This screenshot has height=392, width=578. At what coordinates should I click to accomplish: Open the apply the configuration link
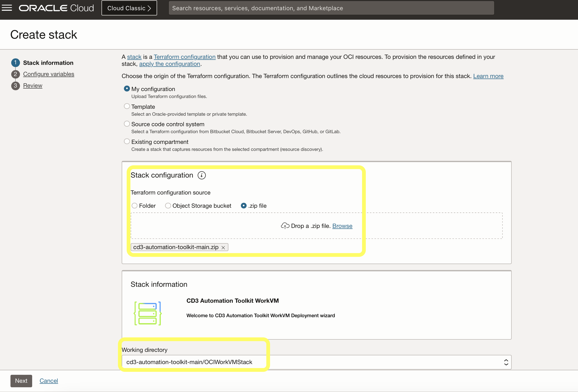click(170, 64)
